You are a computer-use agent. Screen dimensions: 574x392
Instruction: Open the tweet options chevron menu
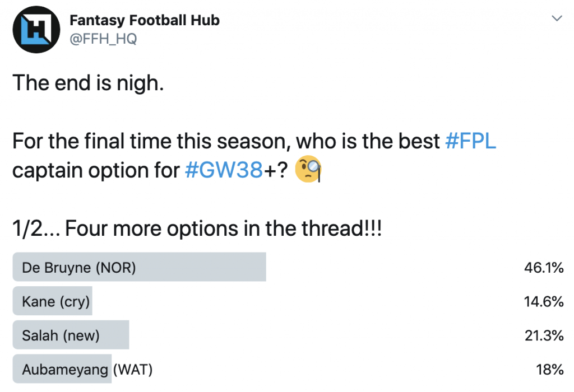tap(557, 18)
